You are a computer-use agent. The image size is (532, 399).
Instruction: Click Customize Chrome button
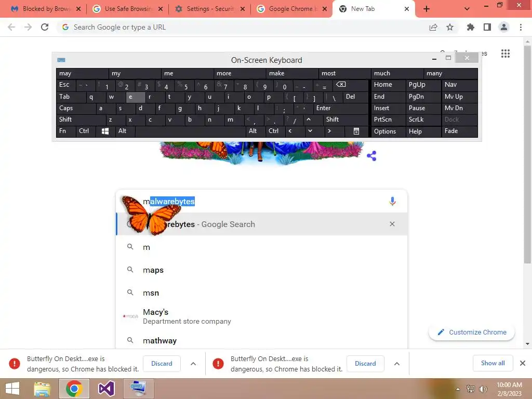click(x=472, y=332)
